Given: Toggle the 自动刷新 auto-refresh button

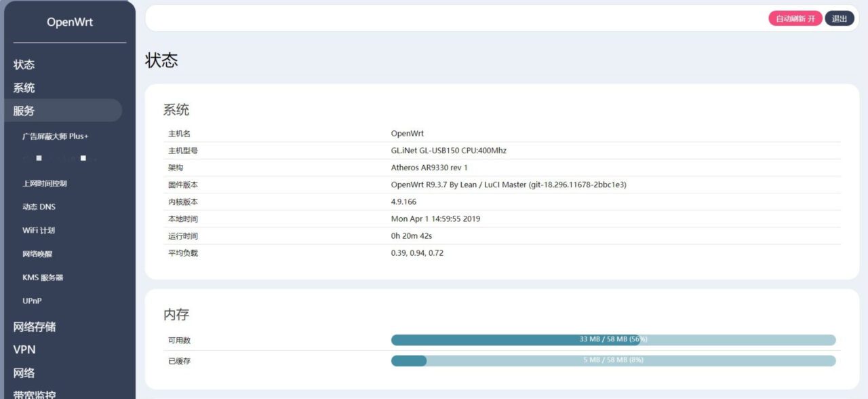Looking at the screenshot, I should point(795,18).
